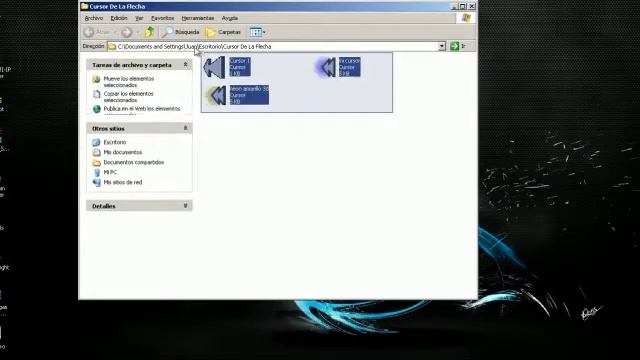Screen dimensions: 640x360
Task: Open Mis sitios de red link
Action: [x=123, y=182]
